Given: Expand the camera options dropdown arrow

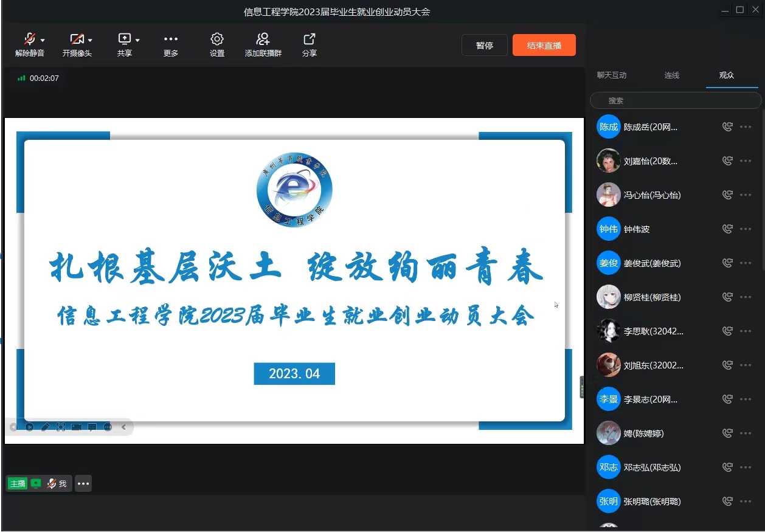Looking at the screenshot, I should pos(90,41).
